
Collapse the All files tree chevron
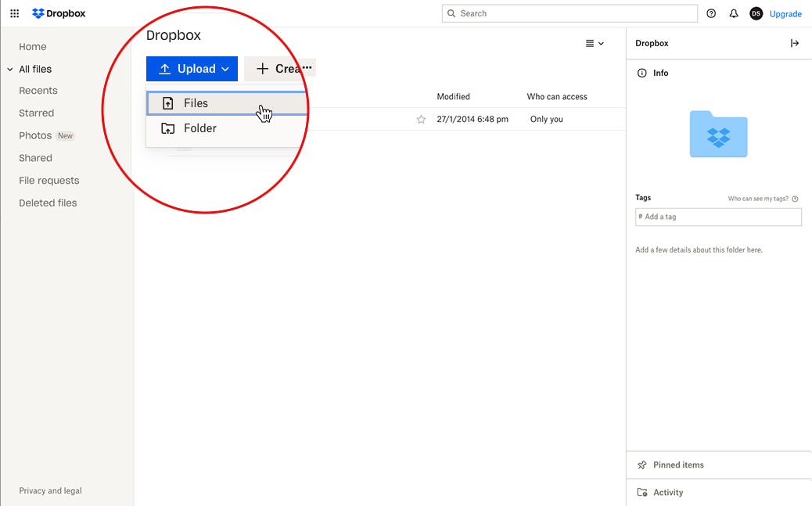pyautogui.click(x=10, y=70)
